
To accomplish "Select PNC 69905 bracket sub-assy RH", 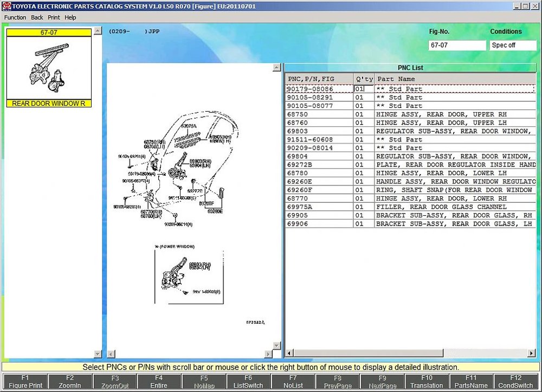I will pyautogui.click(x=411, y=215).
